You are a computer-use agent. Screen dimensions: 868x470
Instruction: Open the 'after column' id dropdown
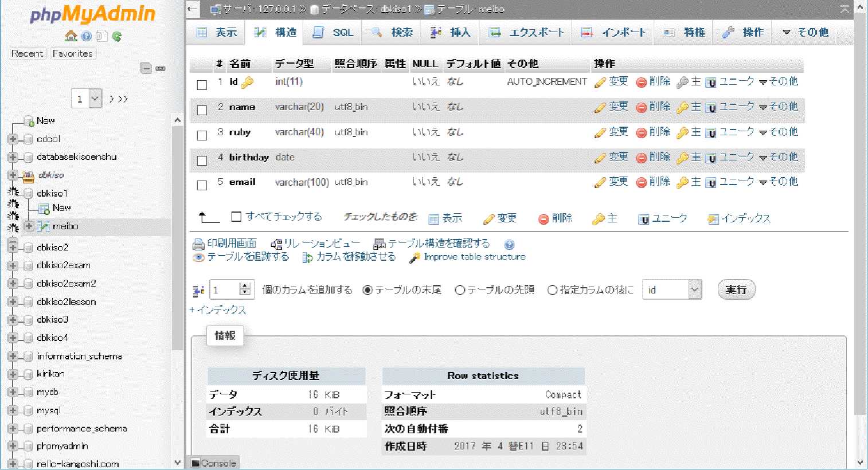pyautogui.click(x=672, y=290)
